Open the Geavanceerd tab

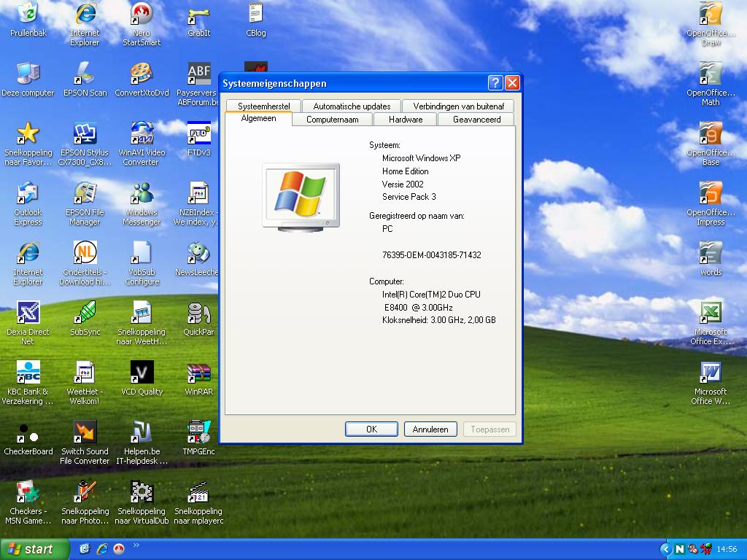476,119
